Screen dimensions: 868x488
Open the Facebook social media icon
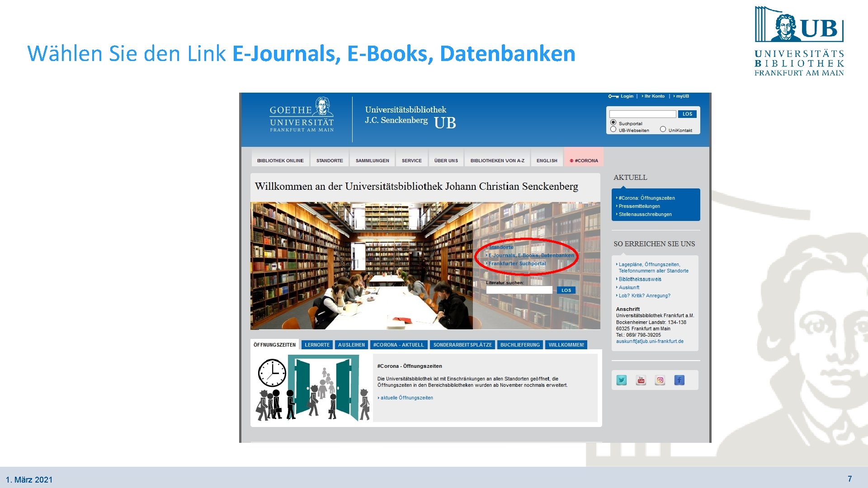[x=679, y=380]
